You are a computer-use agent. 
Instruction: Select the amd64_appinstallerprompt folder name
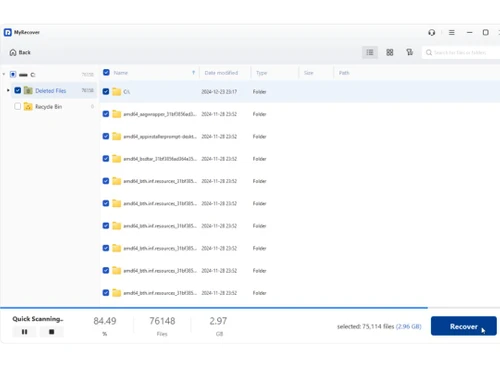(160, 137)
